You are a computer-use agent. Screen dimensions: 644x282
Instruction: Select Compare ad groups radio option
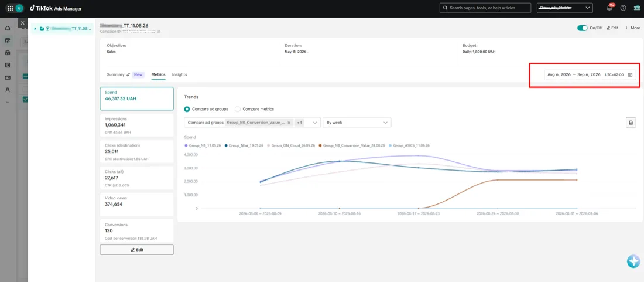click(x=187, y=109)
